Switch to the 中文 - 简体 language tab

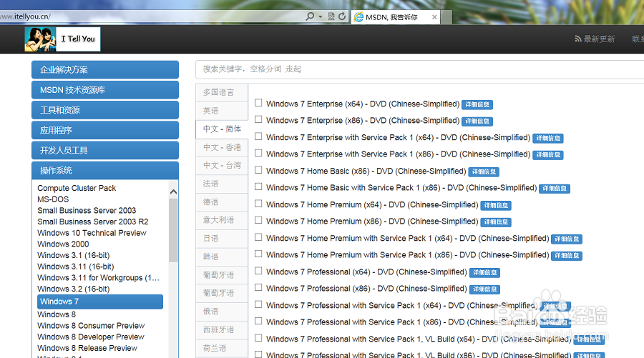[222, 129]
